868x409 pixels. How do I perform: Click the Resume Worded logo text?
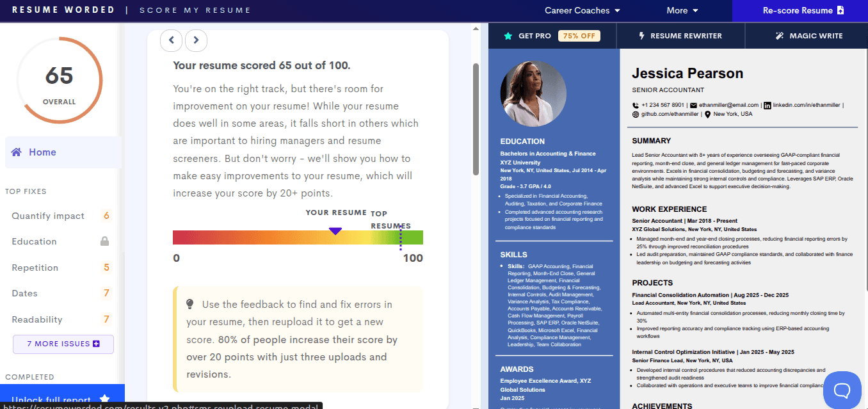tap(63, 10)
